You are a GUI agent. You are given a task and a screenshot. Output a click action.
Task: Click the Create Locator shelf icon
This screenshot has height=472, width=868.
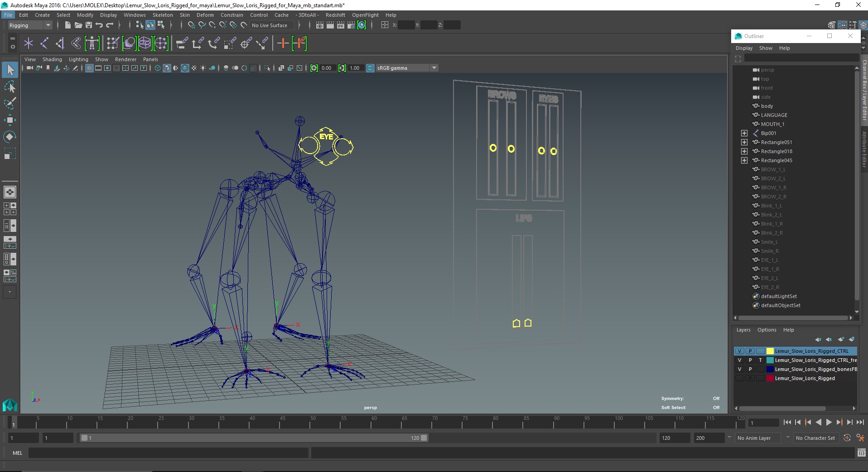29,43
